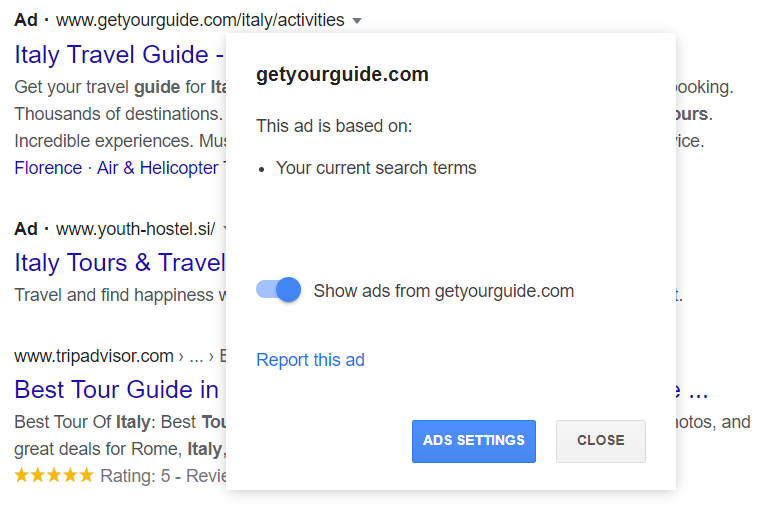Click the Rating: 5 text beside stars
Viewport: 758px width, 510px height.
click(x=135, y=476)
